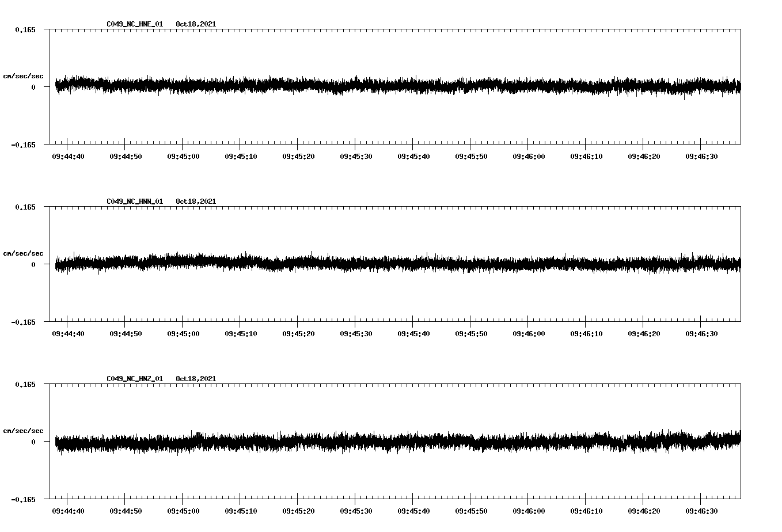This screenshot has height=532, width=782.
Task: Click the 09:45:10 time label on HNN plot
Action: pos(241,333)
